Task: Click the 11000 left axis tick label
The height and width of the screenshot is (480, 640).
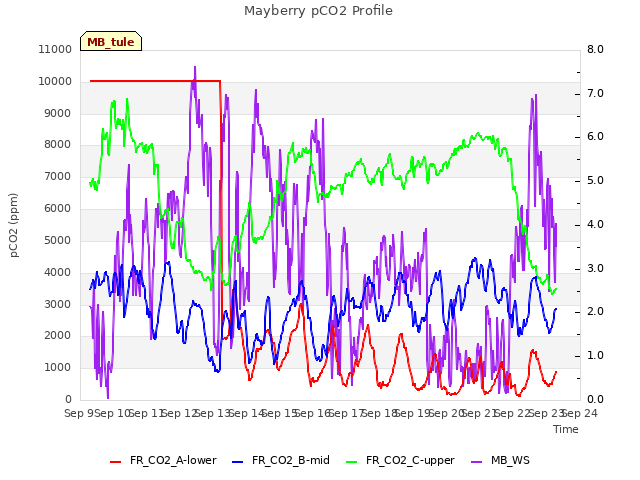Action: point(55,49)
